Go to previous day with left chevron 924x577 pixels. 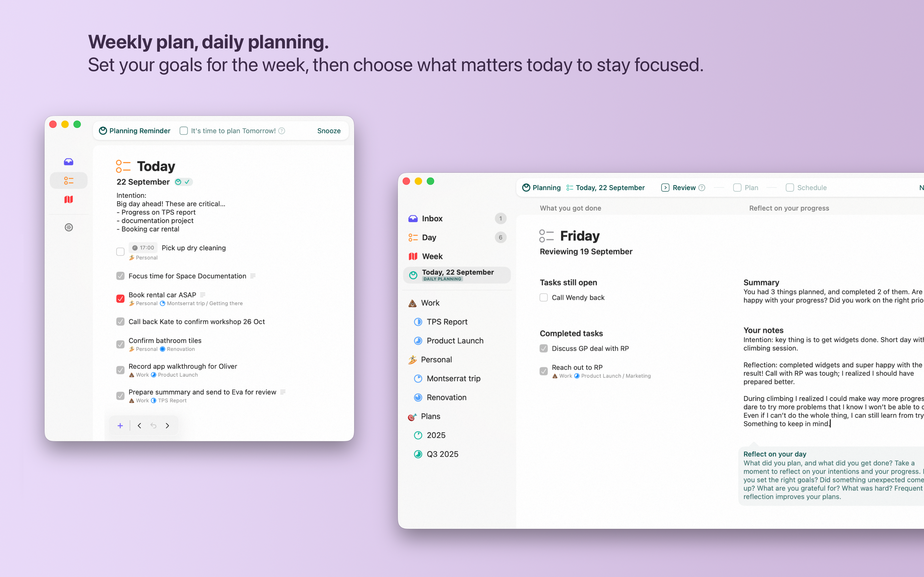pyautogui.click(x=139, y=425)
